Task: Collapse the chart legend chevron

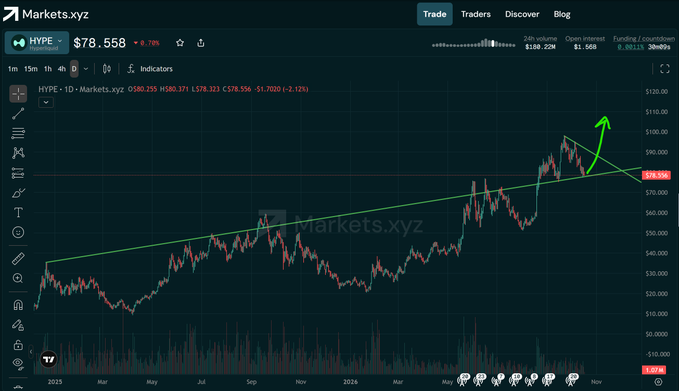Action: click(x=46, y=102)
